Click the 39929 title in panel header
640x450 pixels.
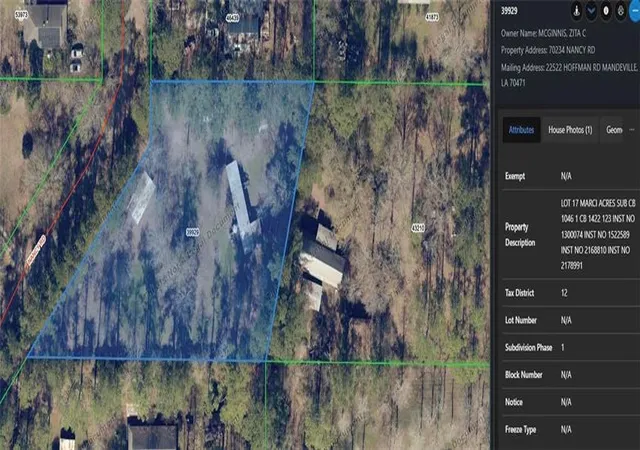pyautogui.click(x=509, y=11)
